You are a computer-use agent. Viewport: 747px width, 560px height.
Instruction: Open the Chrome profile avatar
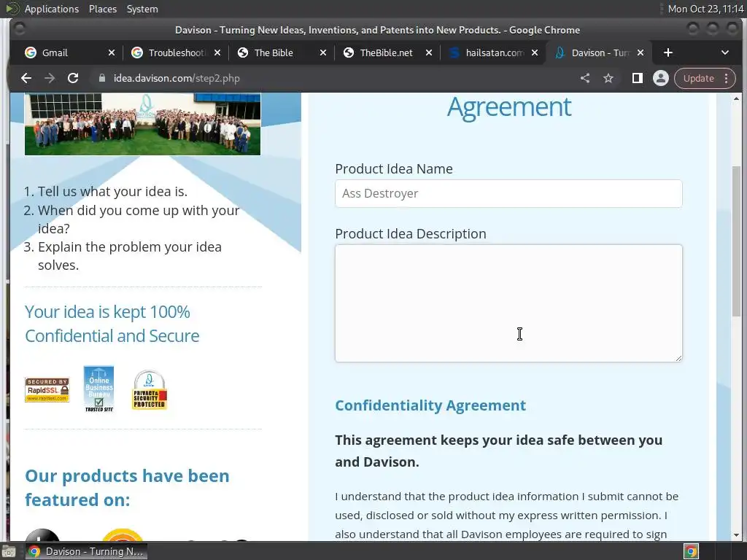pyautogui.click(x=661, y=78)
